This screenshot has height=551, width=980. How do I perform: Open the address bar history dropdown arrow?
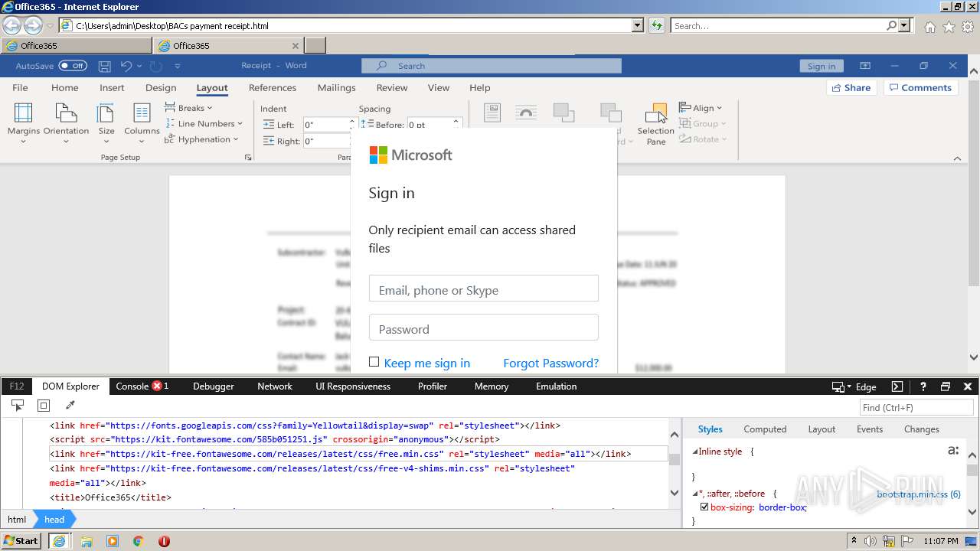(638, 25)
